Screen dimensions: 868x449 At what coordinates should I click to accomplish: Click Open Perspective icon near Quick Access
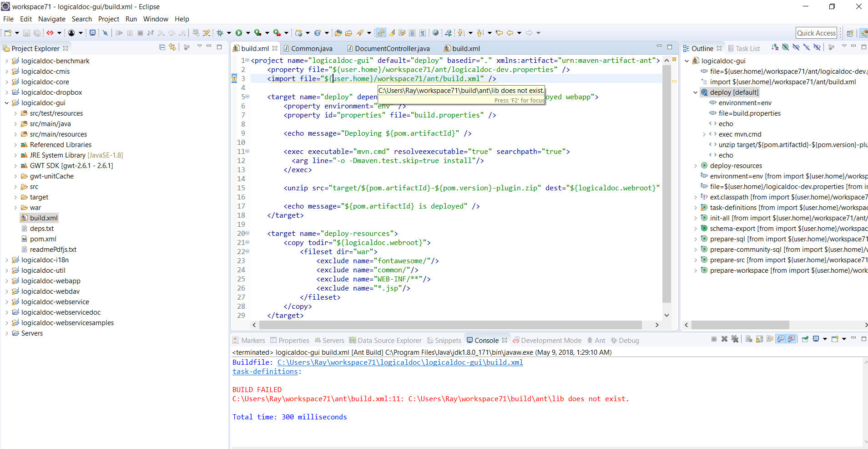(x=850, y=33)
